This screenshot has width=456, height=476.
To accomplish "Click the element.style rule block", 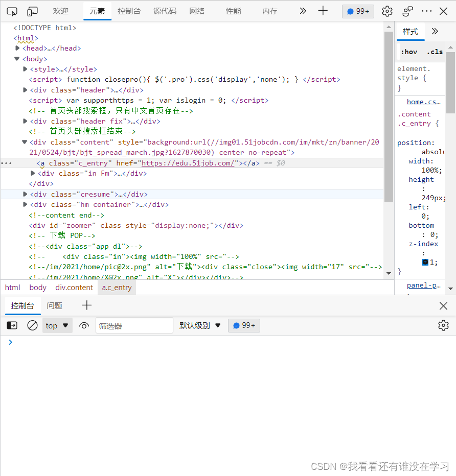I will 420,78.
